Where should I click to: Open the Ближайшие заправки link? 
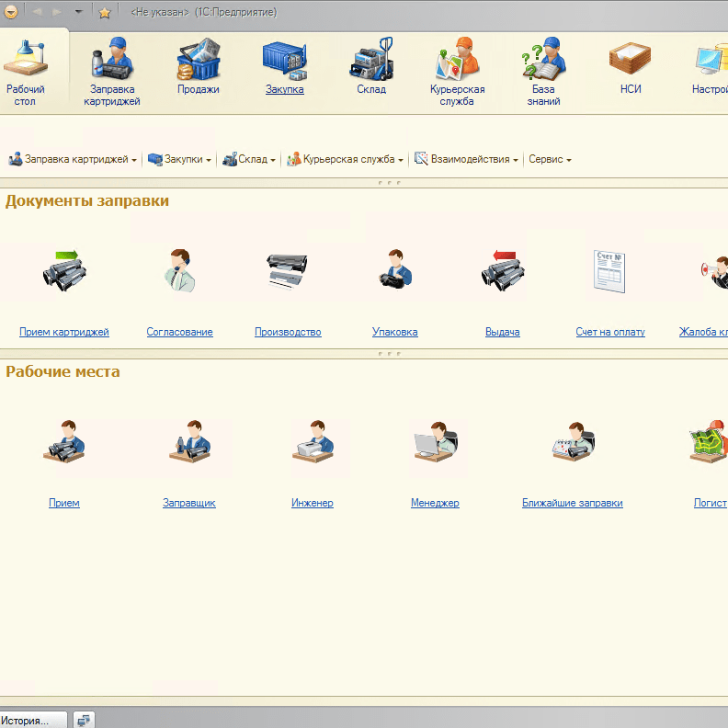[x=573, y=503]
